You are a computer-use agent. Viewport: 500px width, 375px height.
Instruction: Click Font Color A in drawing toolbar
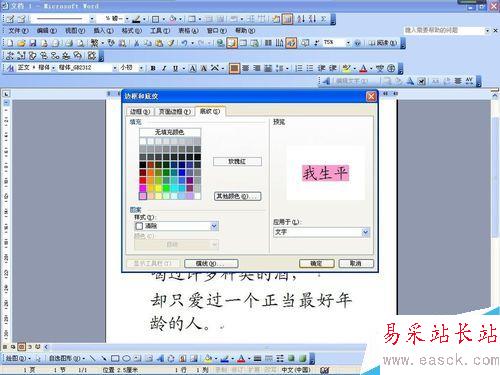click(x=241, y=359)
